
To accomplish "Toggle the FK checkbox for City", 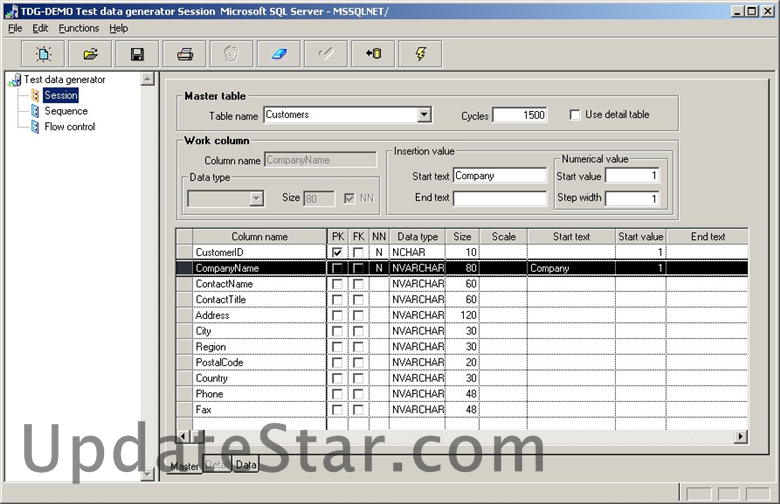I will coord(358,331).
